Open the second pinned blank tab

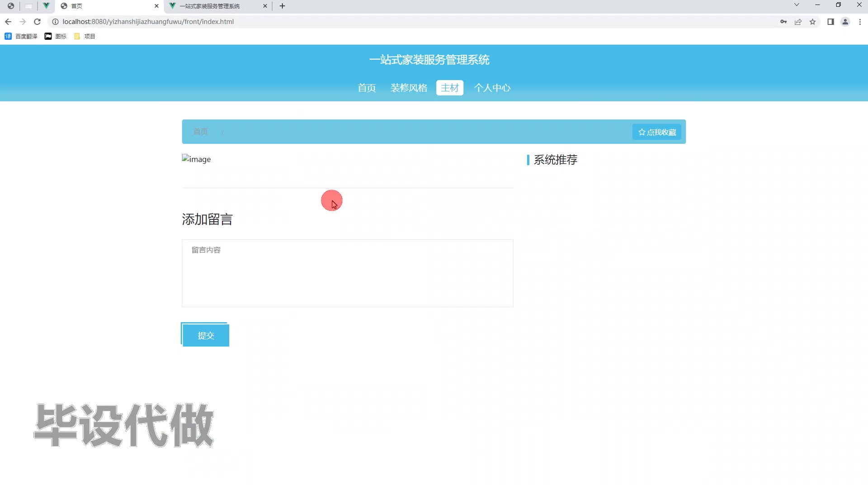pyautogui.click(x=28, y=6)
